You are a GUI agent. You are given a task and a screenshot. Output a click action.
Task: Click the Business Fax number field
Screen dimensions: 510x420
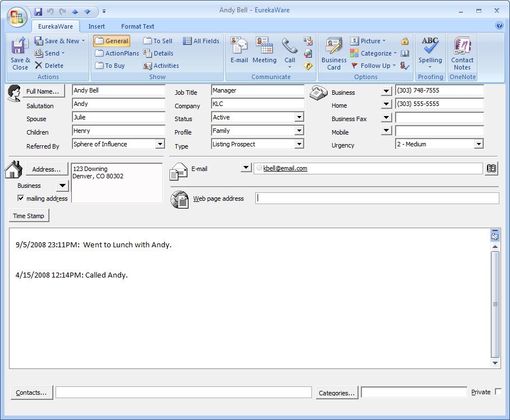(440, 118)
